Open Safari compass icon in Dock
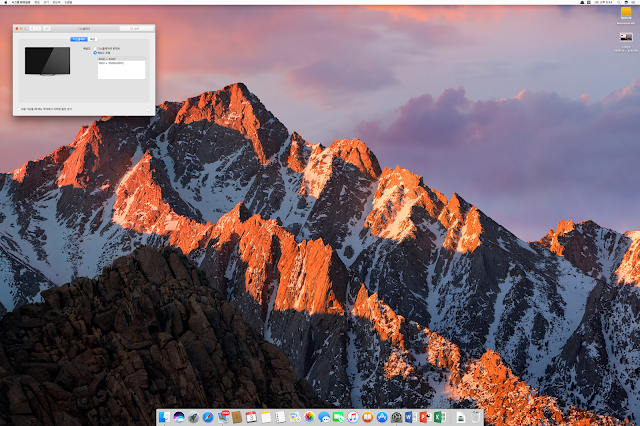Image resolution: width=640 pixels, height=426 pixels. click(208, 417)
